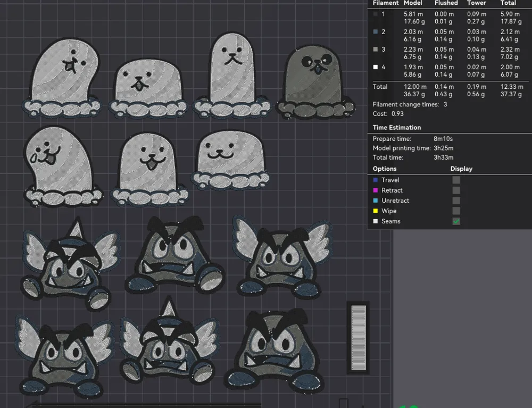Click the Filament column header
This screenshot has width=532, height=408.
coord(386,3)
